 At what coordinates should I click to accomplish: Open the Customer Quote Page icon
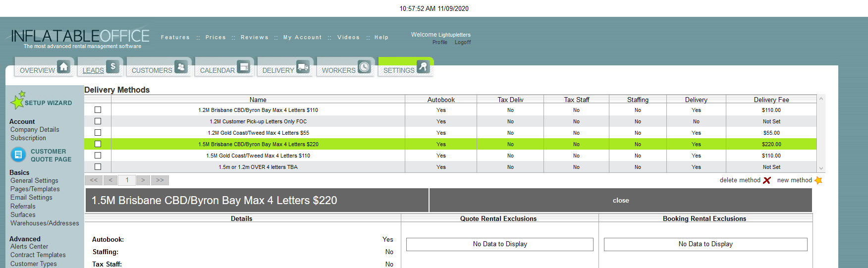18,155
